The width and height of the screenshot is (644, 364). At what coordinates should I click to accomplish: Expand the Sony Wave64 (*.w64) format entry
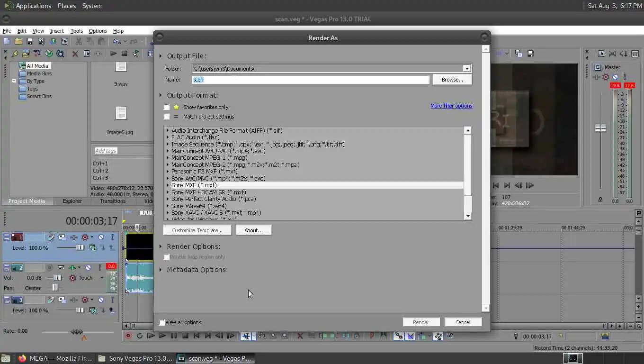[167, 206]
